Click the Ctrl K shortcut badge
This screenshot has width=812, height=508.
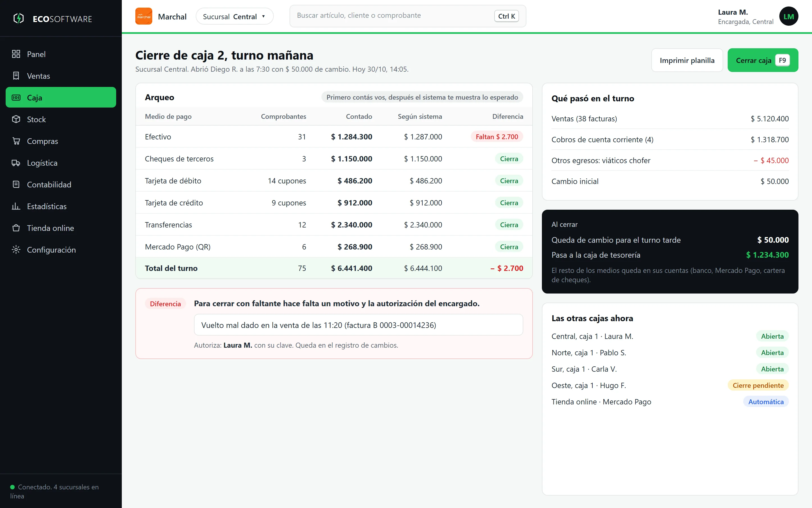[506, 16]
